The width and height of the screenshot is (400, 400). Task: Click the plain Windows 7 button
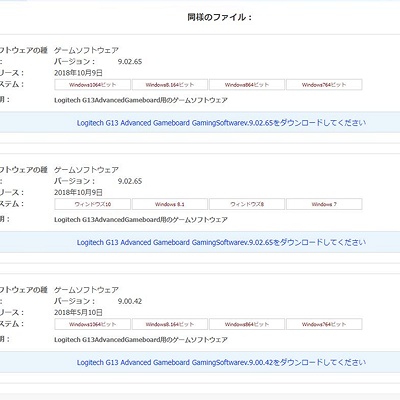point(324,204)
